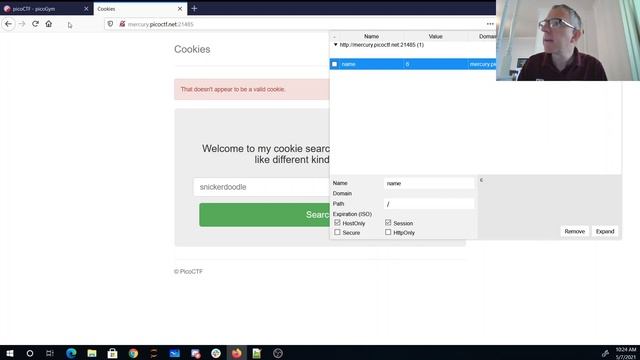Tick the checkbox on the name cookie row
The width and height of the screenshot is (640, 360).
tap(334, 64)
